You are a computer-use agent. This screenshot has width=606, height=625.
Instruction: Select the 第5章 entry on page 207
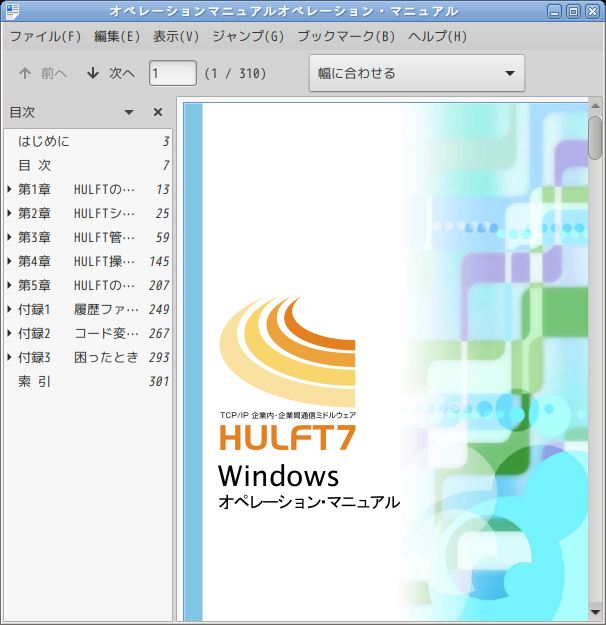coord(89,285)
